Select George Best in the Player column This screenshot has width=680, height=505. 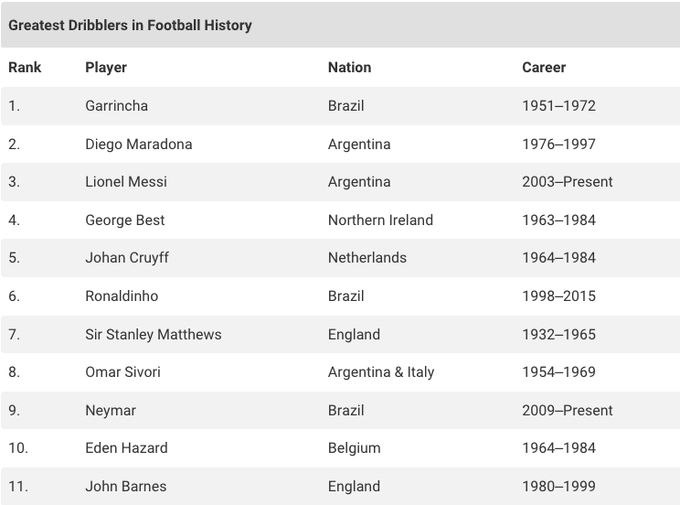(125, 220)
